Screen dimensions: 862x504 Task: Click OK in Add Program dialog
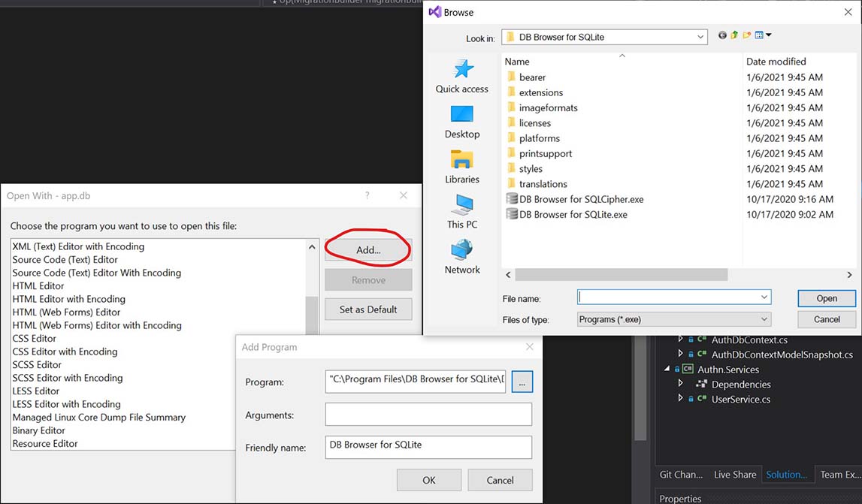pyautogui.click(x=429, y=480)
